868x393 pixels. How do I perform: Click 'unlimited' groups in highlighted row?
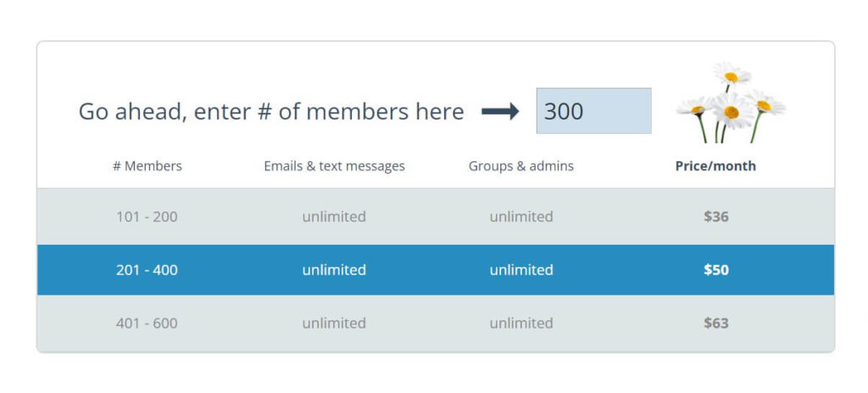pos(520,270)
